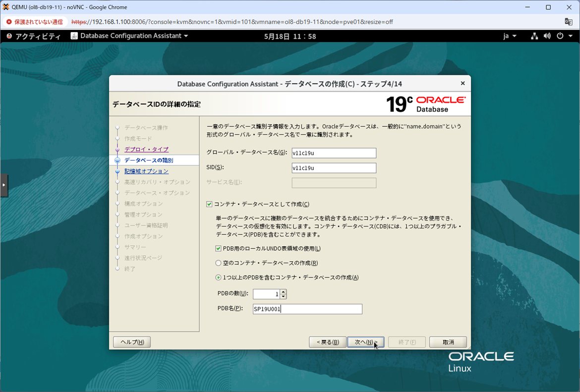This screenshot has height=392, width=580.
Task: Click the Database Operation (データベース操作) step text
Action: 146,127
